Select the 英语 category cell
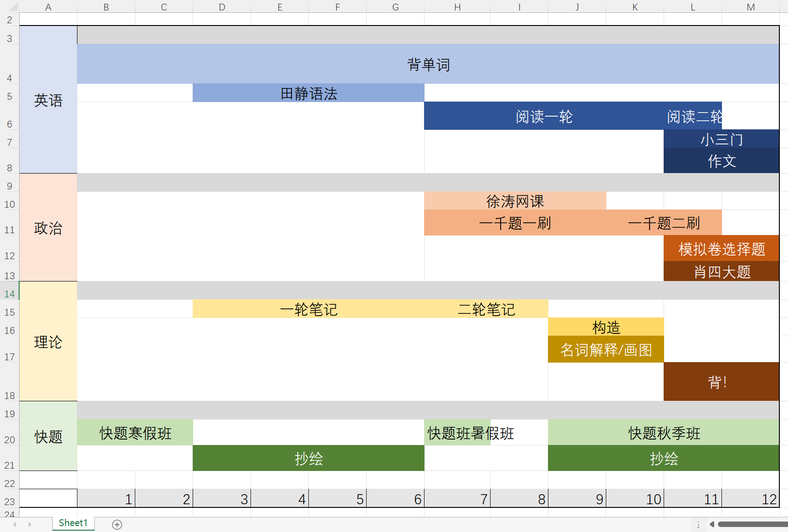Viewport: 788px width, 532px height. pos(48,100)
